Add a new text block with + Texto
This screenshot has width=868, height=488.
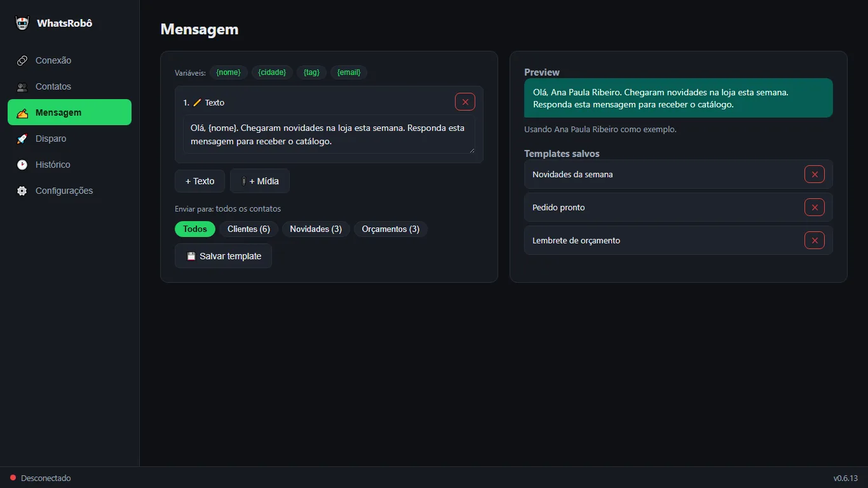pyautogui.click(x=200, y=181)
